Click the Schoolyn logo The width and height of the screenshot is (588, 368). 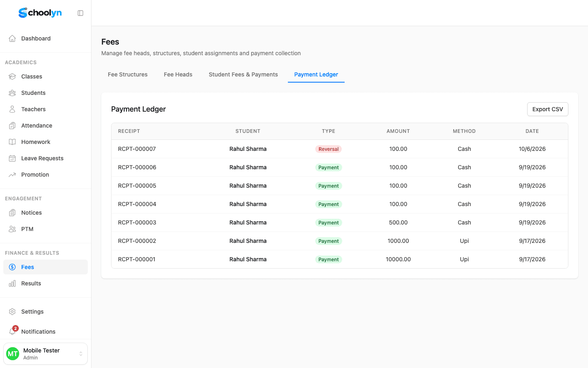(x=40, y=13)
